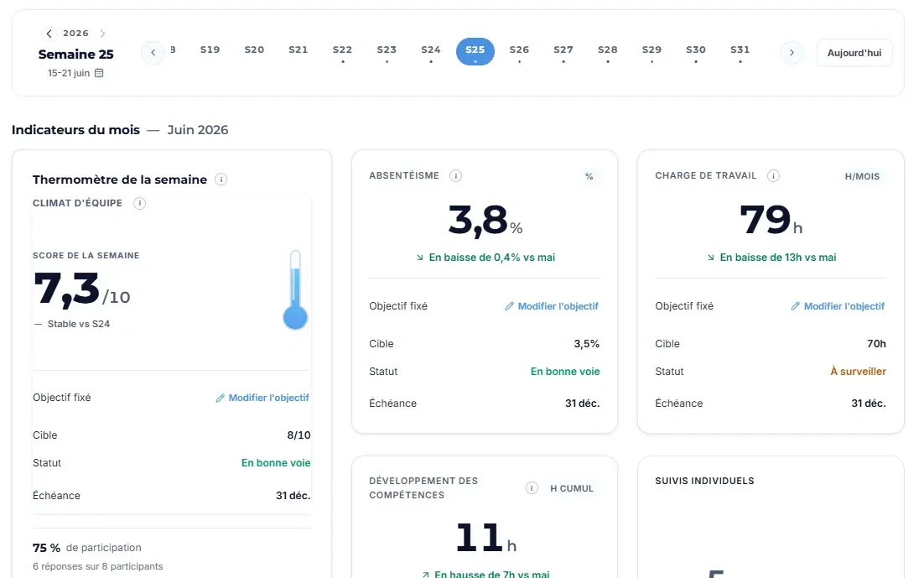Open calendar icon next to 15-21 juin
The image size is (924, 578).
[x=99, y=73]
